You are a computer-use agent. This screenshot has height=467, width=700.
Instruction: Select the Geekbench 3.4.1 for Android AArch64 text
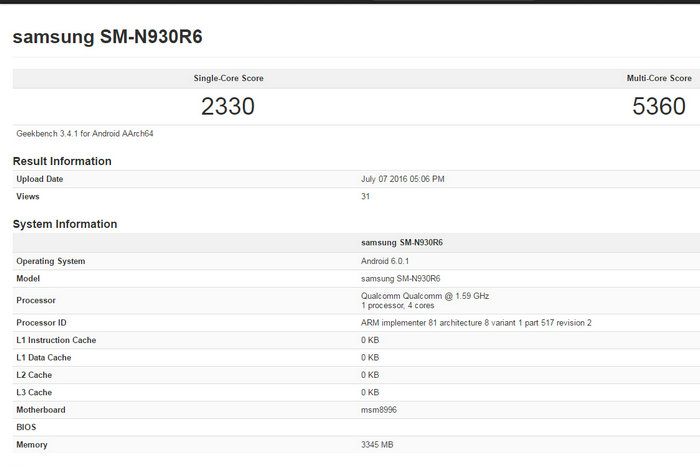[x=85, y=133]
